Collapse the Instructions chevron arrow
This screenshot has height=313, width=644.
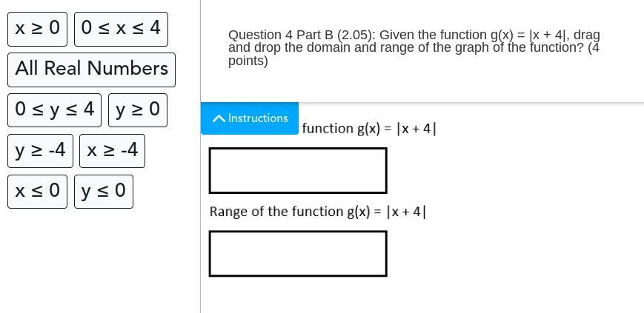click(x=219, y=118)
